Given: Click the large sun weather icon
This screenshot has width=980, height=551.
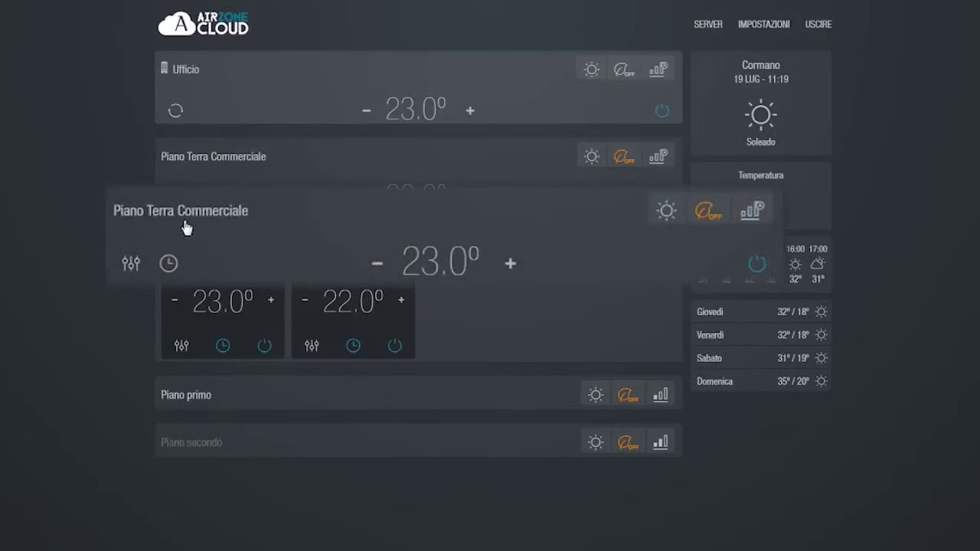Looking at the screenshot, I should [761, 115].
